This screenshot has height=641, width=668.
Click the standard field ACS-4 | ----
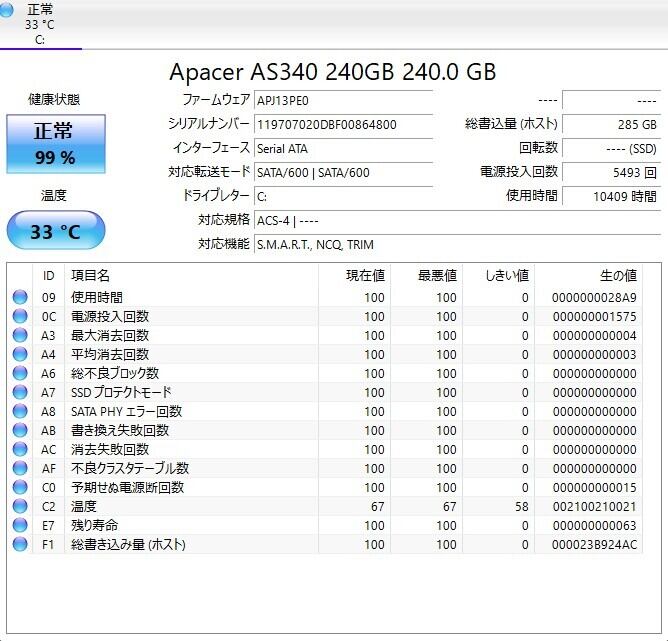458,221
